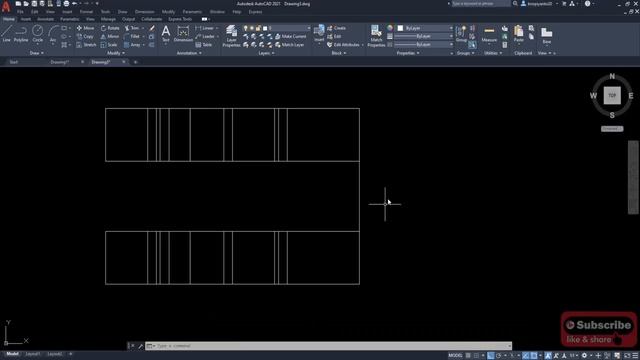Select the Line drawing tool
Image resolution: width=640 pixels, height=360 pixels.
(x=7, y=33)
